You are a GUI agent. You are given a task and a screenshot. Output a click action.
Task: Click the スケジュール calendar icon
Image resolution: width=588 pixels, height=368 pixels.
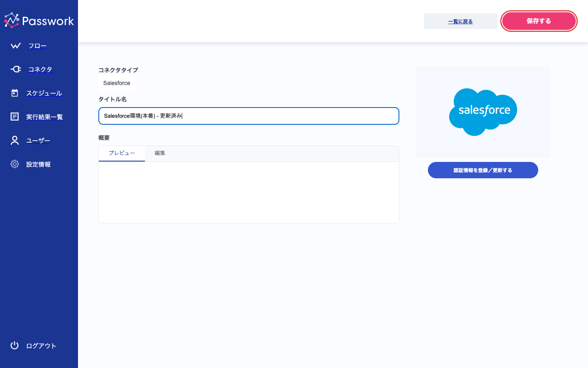click(15, 93)
